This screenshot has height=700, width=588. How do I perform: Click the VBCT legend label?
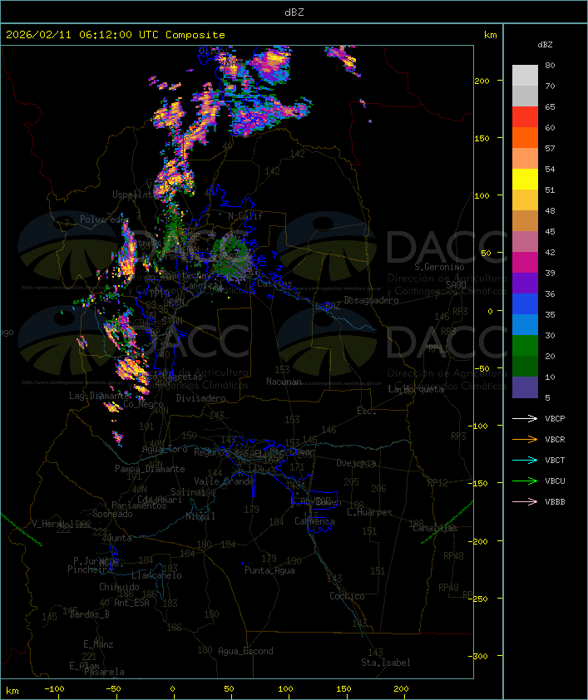(555, 461)
